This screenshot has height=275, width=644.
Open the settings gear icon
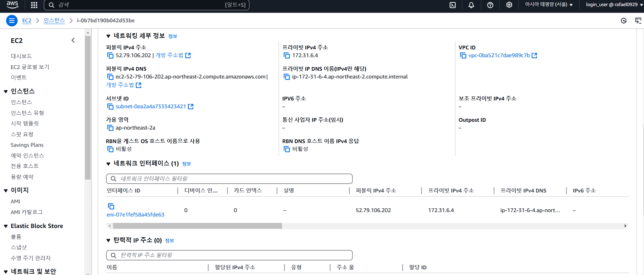(x=509, y=5)
